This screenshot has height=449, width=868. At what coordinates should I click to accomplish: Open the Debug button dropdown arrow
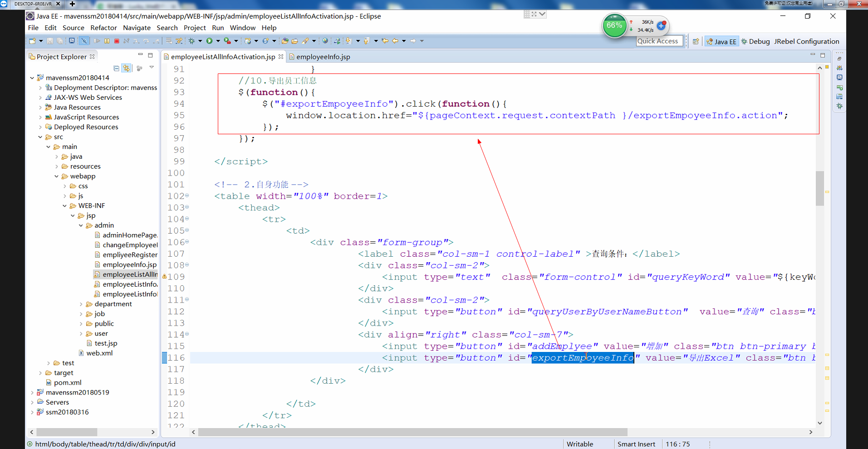(200, 41)
